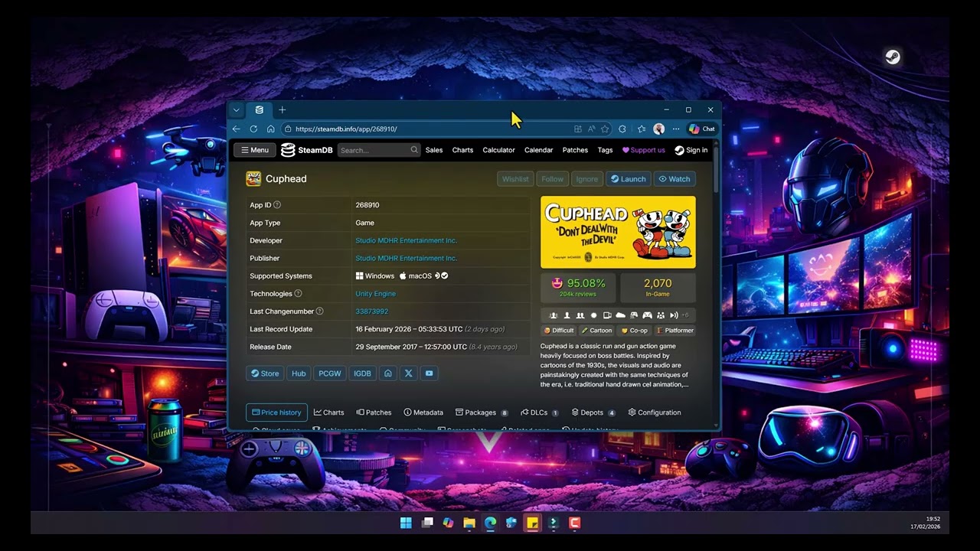
Task: Open the IGDB link button
Action: pyautogui.click(x=362, y=373)
